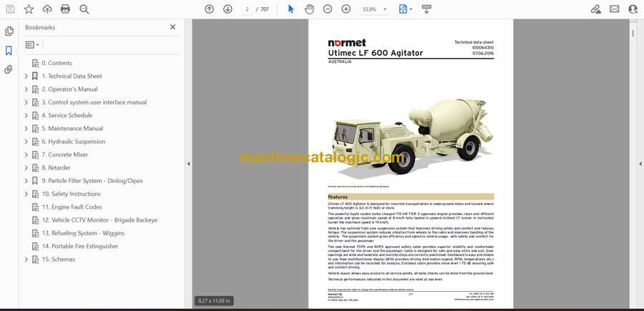Expand the 7. Concrete Mixer bookmark

coord(26,154)
